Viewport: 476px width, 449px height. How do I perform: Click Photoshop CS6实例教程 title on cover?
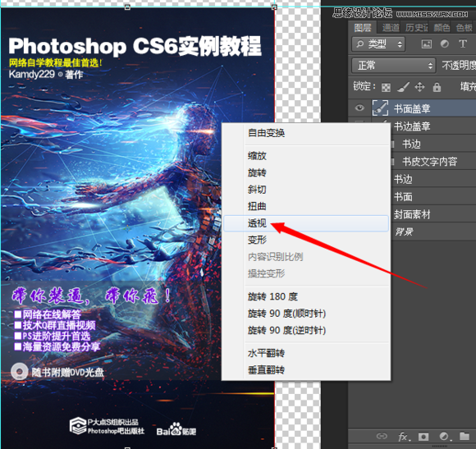click(135, 46)
